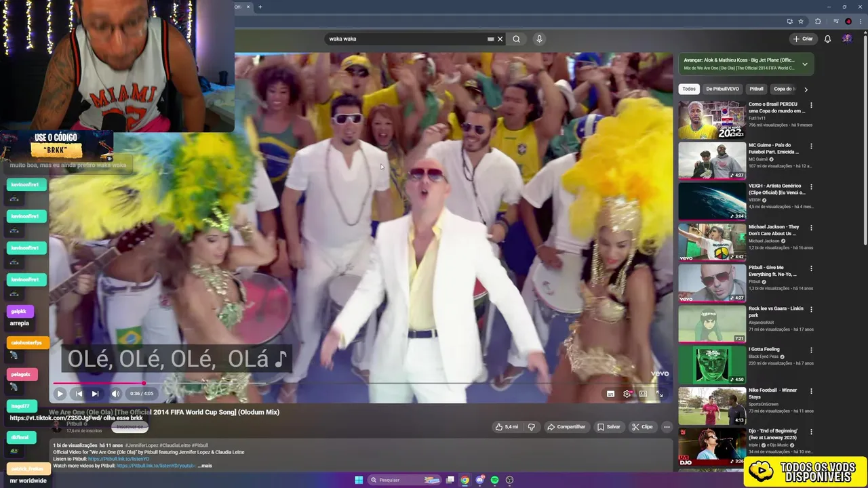Open options for Michael Jackson video
The image size is (868, 488).
tap(811, 228)
